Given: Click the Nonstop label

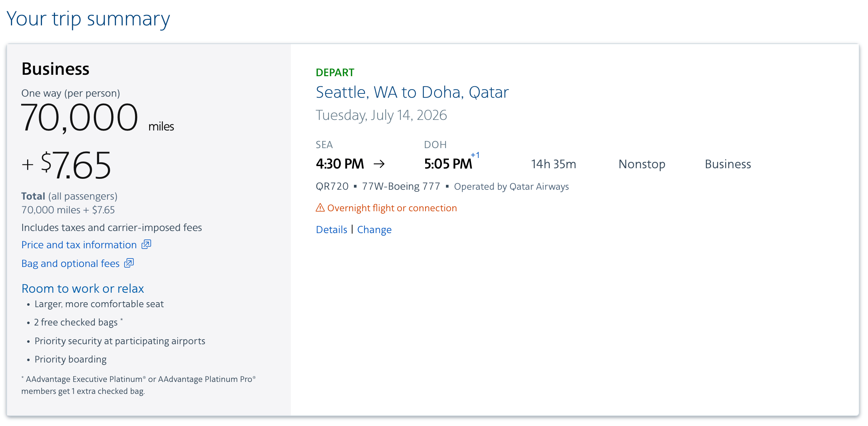Looking at the screenshot, I should (642, 164).
